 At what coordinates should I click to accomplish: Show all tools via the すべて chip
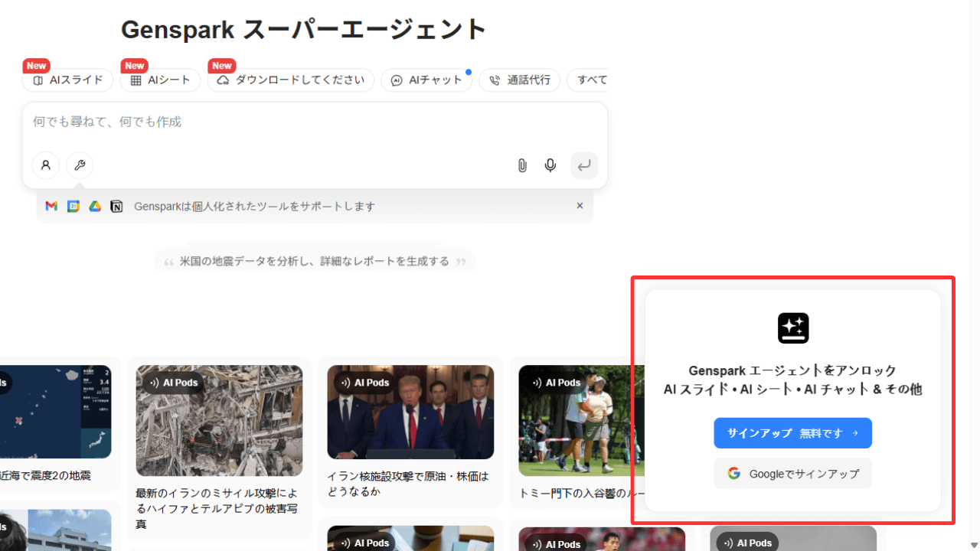(588, 80)
